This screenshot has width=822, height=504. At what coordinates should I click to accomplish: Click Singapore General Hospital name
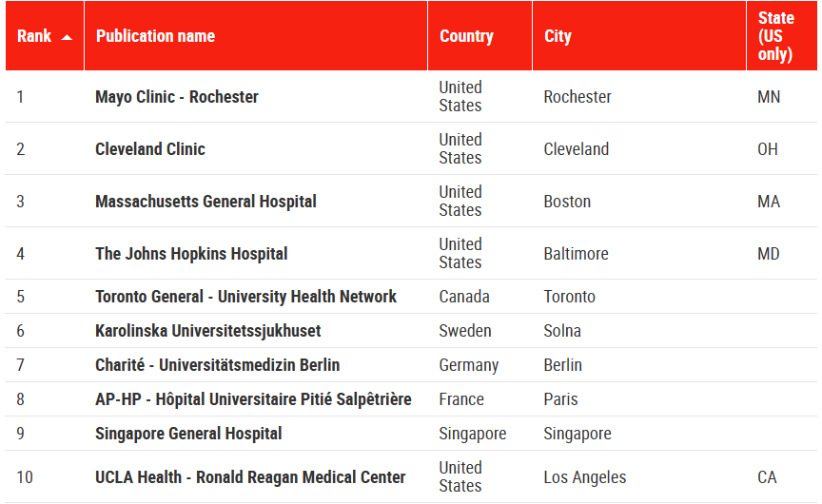tap(188, 434)
